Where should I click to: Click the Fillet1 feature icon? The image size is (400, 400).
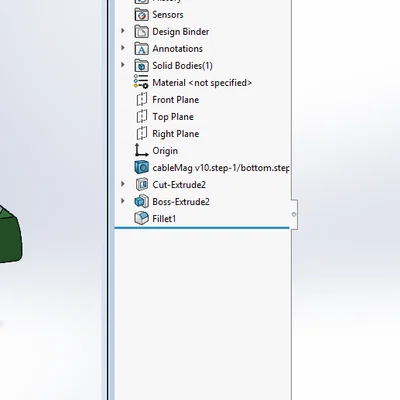tap(141, 218)
